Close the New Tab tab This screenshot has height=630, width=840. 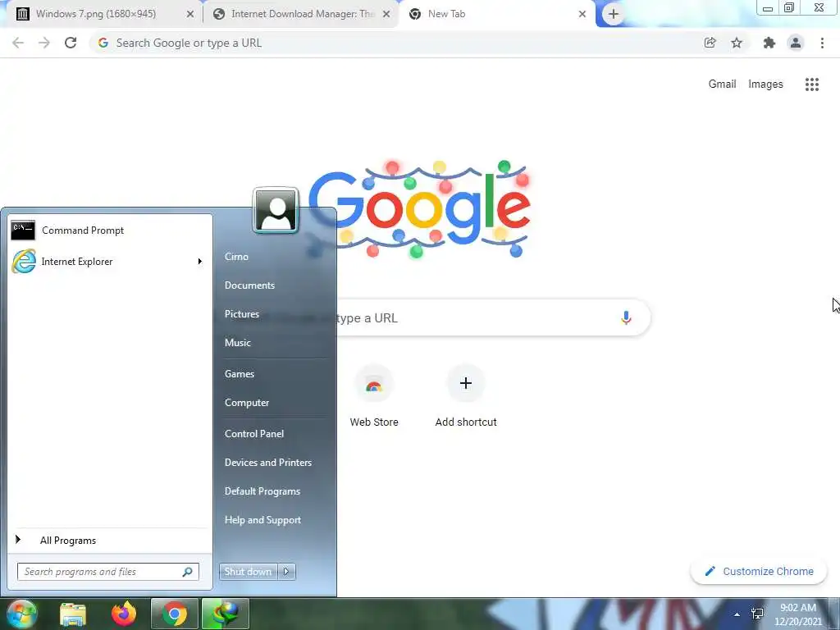[582, 14]
